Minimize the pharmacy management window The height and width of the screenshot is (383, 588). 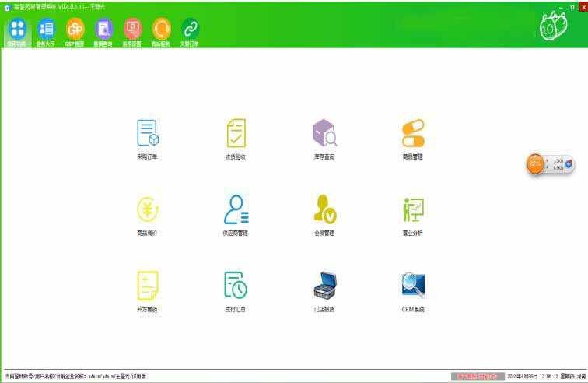[x=561, y=7]
